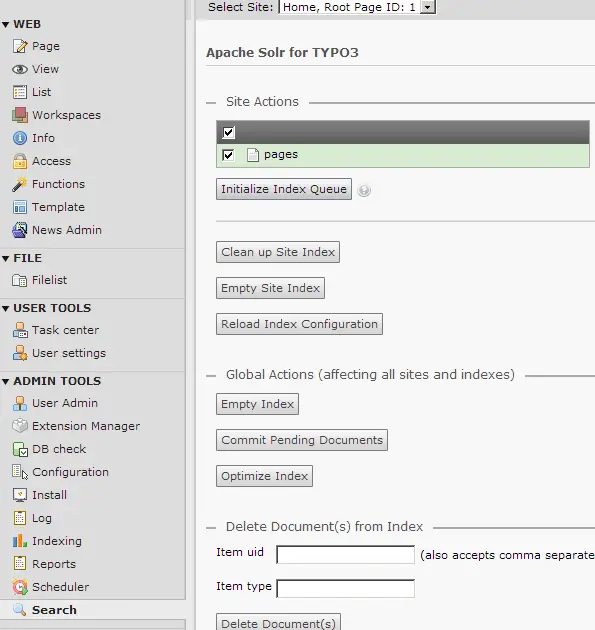Screen dimensions: 595x630
Task: Collapse the USER TOOLS section
Action: 6,309
